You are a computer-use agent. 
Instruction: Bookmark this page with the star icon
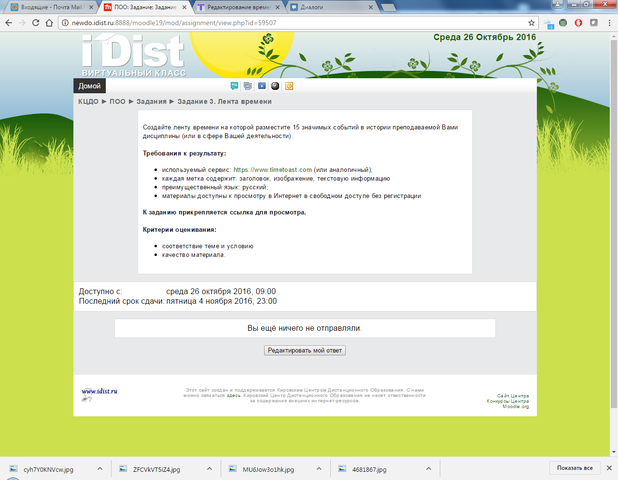click(x=531, y=23)
